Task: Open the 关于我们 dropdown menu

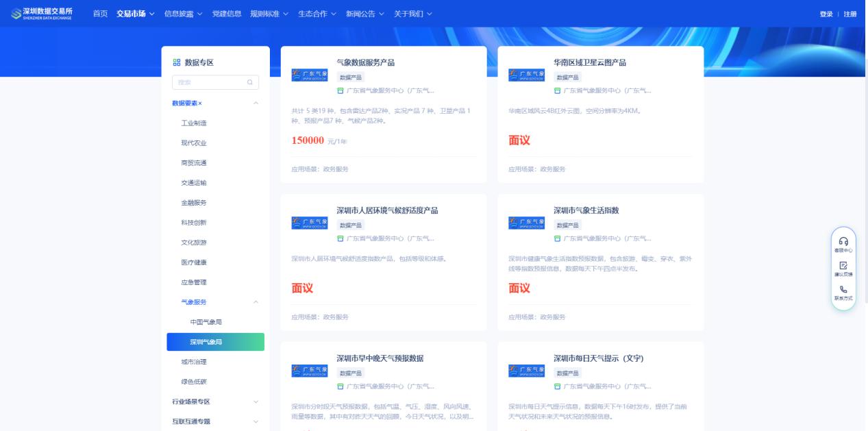Action: tap(413, 14)
